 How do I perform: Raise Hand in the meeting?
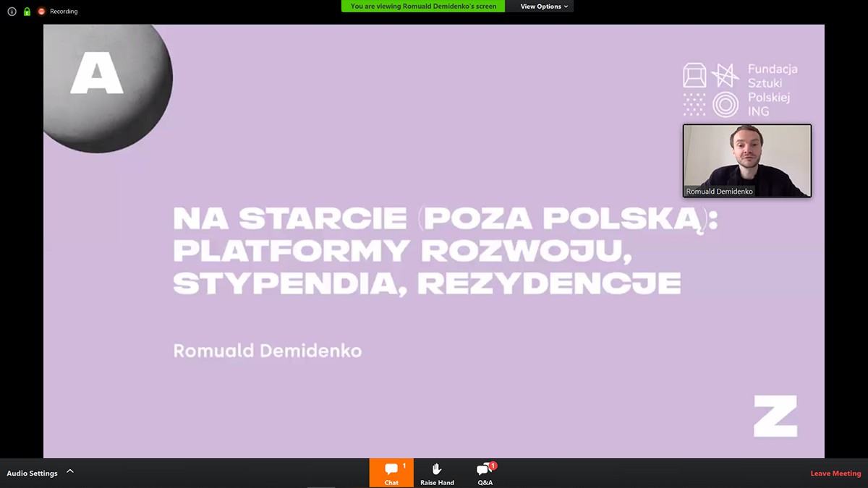[437, 474]
